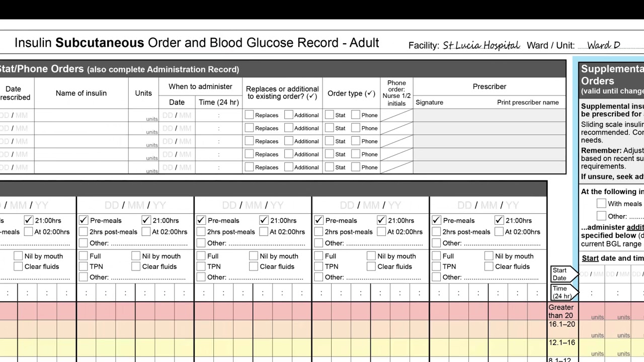The image size is (644, 362).
Task: Tick Additional checkbox in the top Stat/Phone order row
Action: pyautogui.click(x=289, y=115)
